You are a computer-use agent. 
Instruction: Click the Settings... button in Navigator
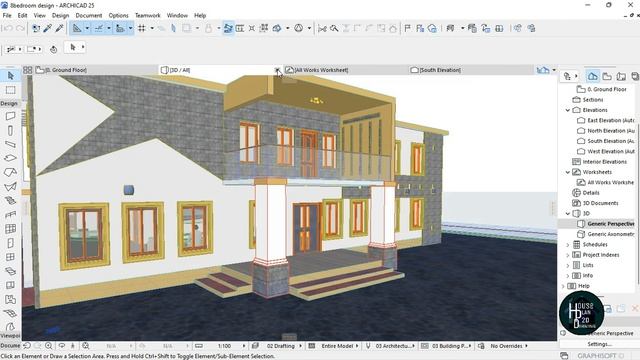[600, 344]
